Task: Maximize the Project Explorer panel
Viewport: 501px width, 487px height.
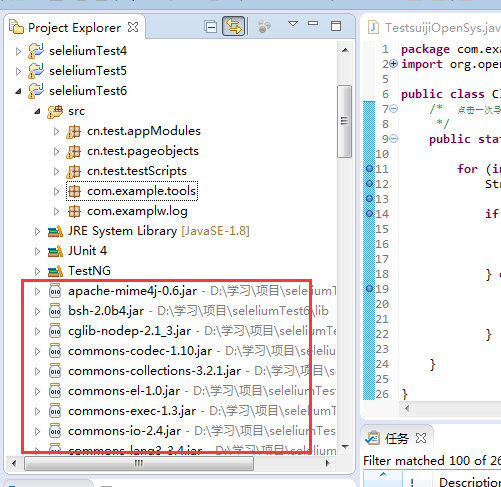Action: pyautogui.click(x=336, y=26)
